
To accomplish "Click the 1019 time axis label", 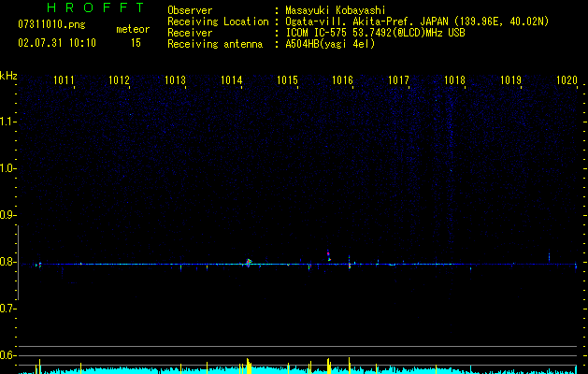I will click(510, 80).
